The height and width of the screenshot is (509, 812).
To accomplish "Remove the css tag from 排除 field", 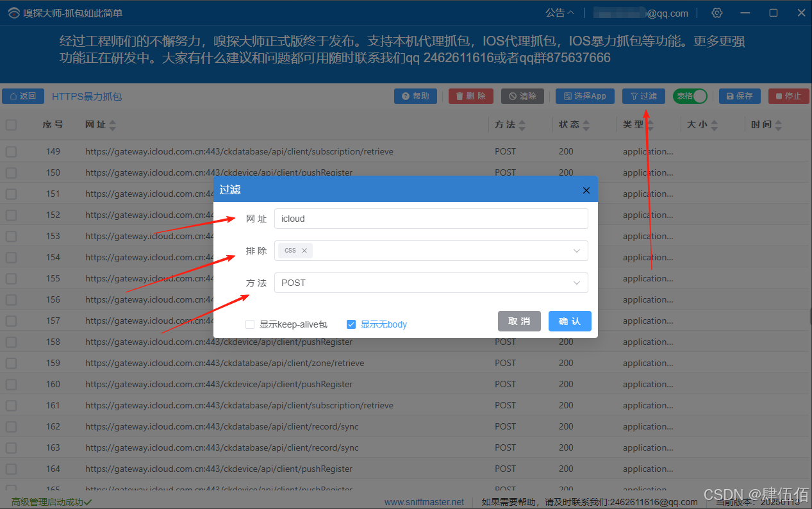I will click(x=304, y=251).
